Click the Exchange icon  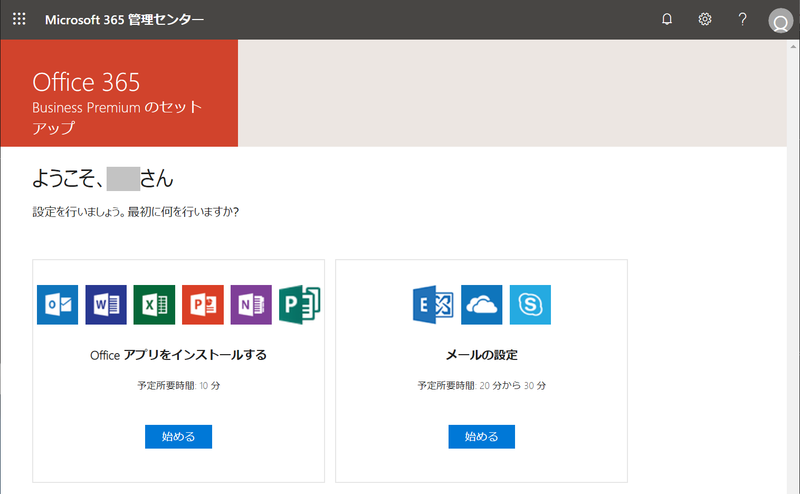(x=433, y=305)
